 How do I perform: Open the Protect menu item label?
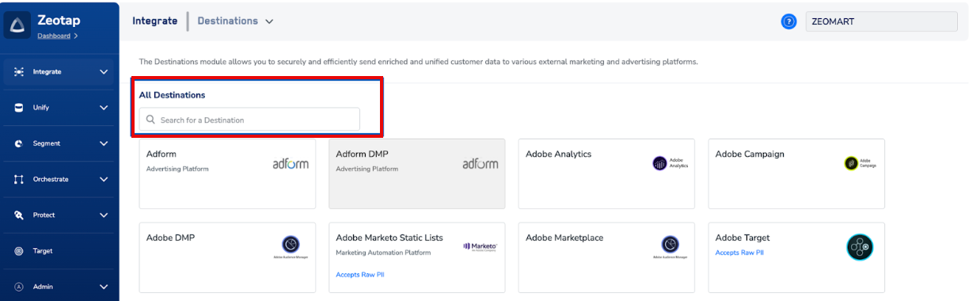click(44, 215)
